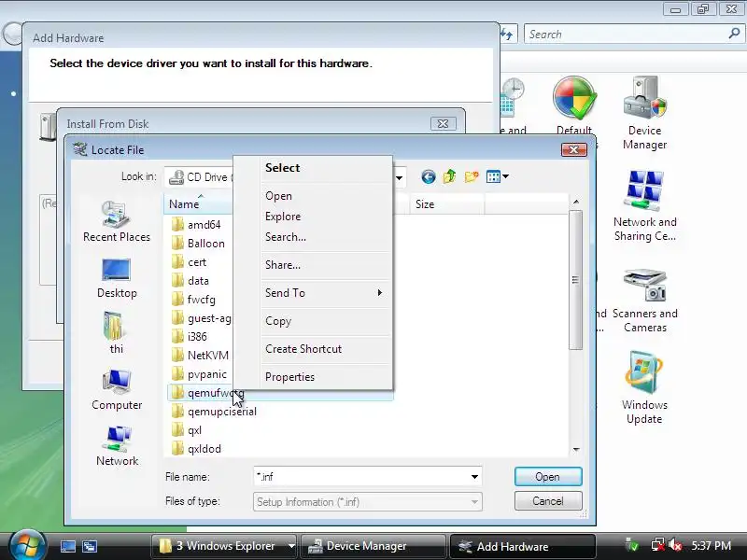
Task: Open Computer in the places bar
Action: click(117, 390)
